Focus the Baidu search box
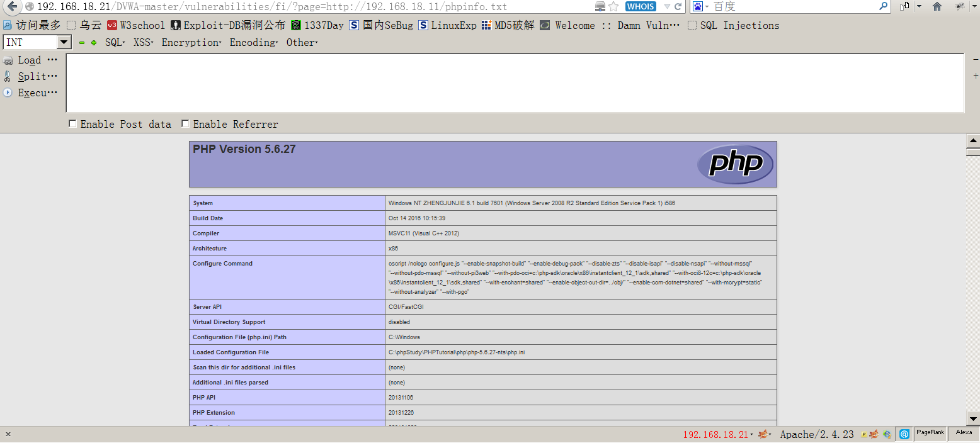980x443 pixels. 794,6
